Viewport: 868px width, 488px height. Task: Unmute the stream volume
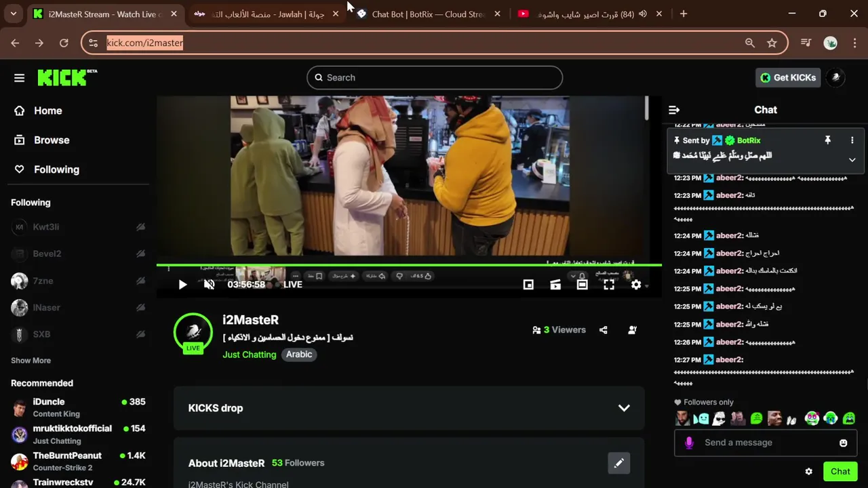coord(210,285)
